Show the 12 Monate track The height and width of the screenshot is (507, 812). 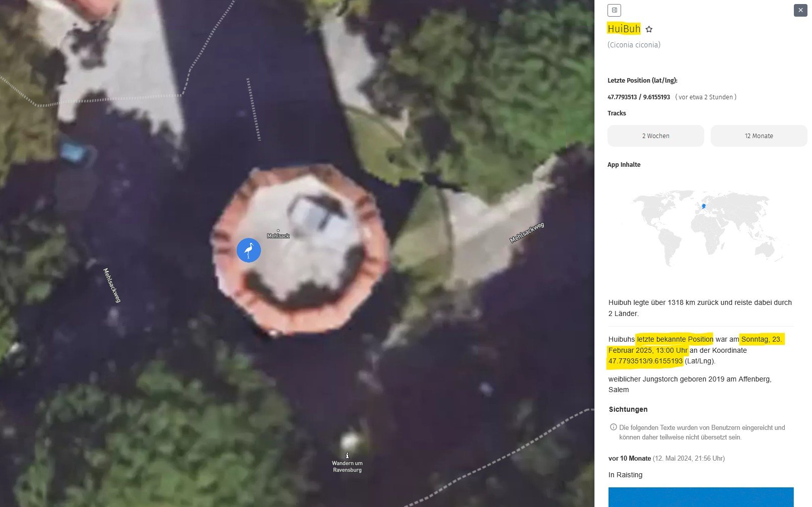coord(759,136)
